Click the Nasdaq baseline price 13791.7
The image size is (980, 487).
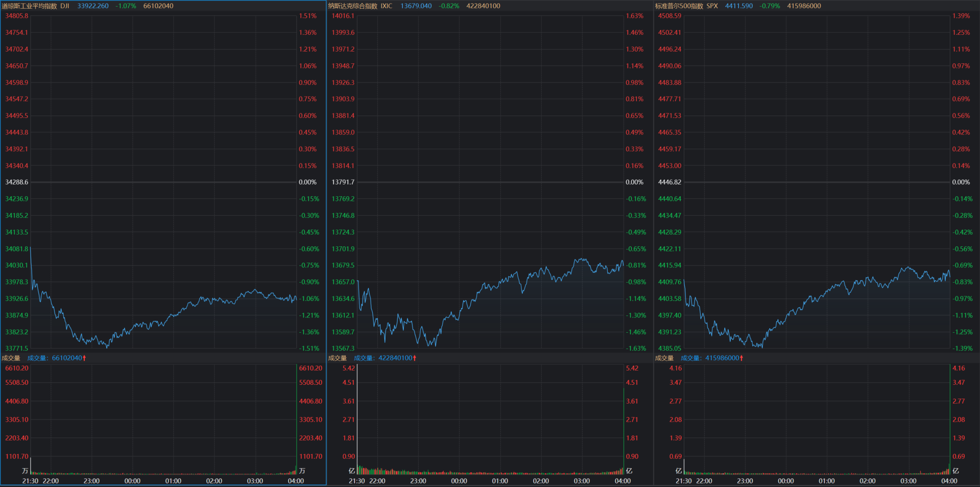(x=343, y=182)
